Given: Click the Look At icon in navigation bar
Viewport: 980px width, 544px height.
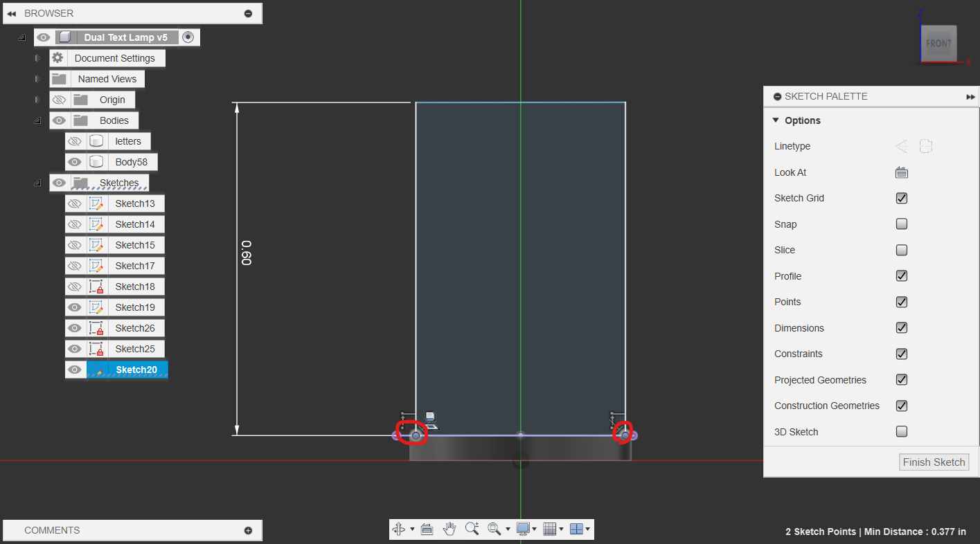Looking at the screenshot, I should point(427,529).
